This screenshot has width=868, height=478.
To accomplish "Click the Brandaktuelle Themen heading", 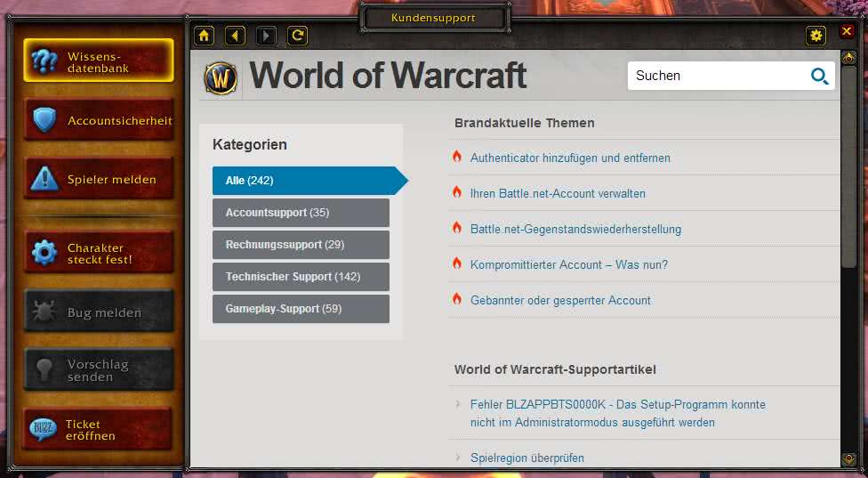I will click(524, 123).
